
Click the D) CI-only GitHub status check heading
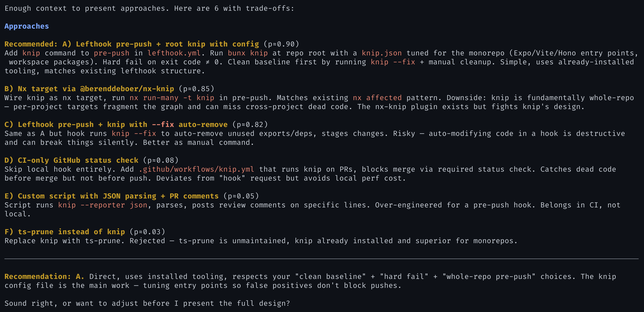point(71,160)
